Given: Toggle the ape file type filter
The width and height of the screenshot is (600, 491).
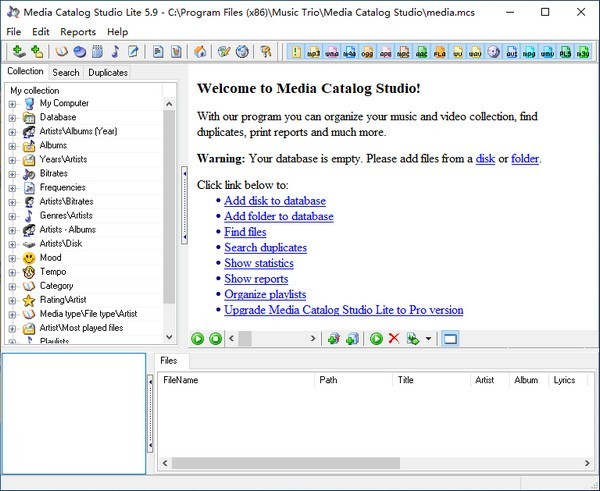Looking at the screenshot, I should (385, 52).
